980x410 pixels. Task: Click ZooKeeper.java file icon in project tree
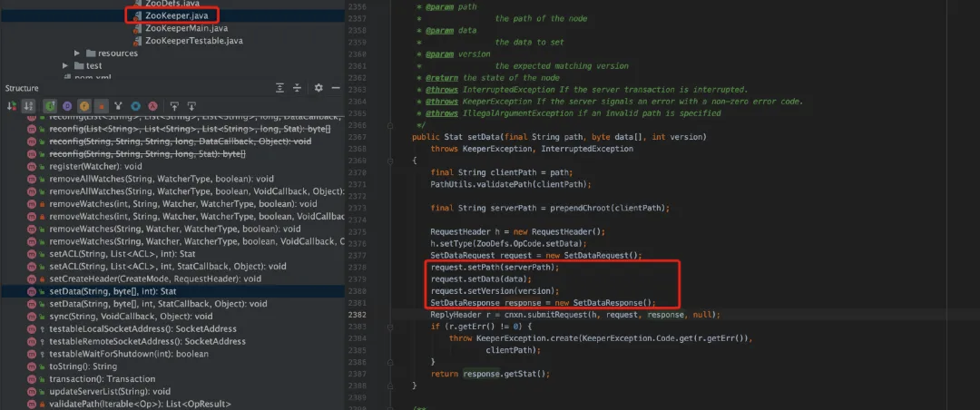(138, 15)
